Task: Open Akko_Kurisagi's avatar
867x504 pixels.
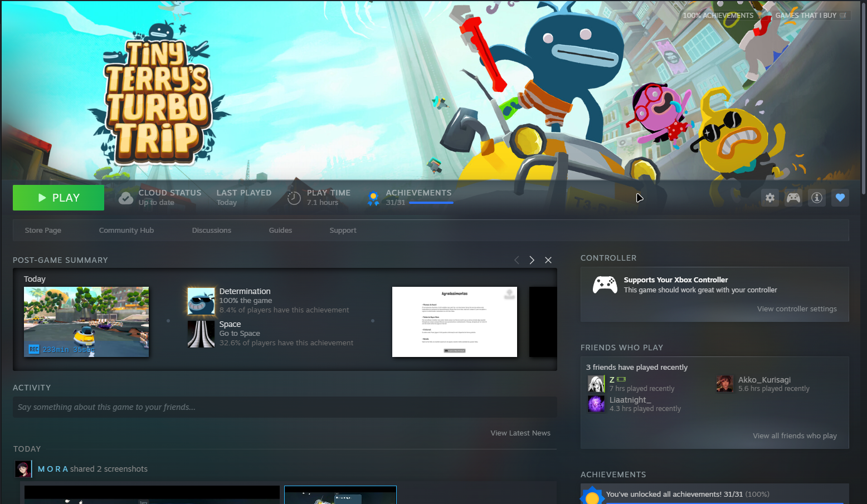Action: pyautogui.click(x=725, y=384)
